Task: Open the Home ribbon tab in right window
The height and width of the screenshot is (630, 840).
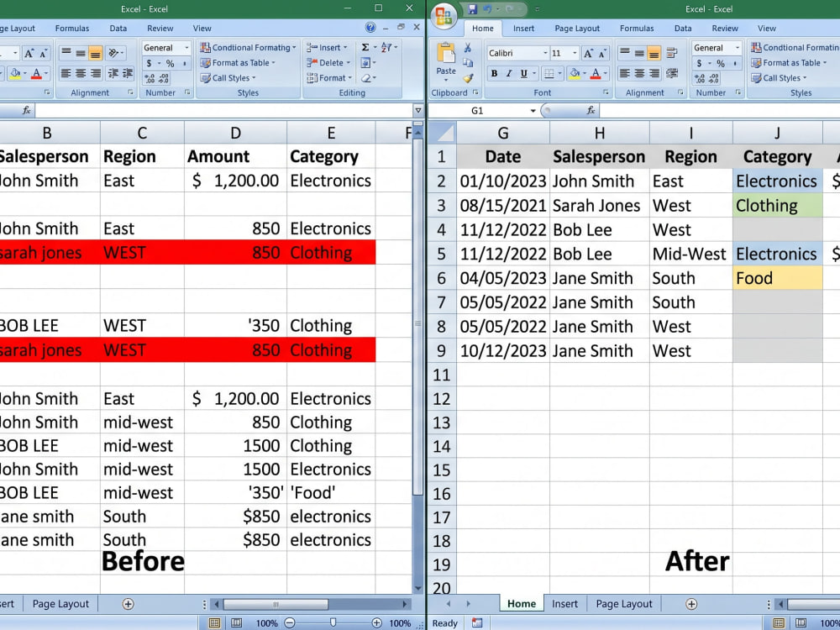Action: [483, 29]
